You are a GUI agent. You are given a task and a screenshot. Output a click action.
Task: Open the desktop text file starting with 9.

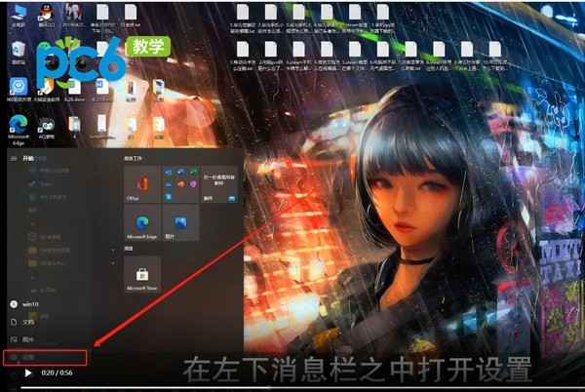coord(467,57)
